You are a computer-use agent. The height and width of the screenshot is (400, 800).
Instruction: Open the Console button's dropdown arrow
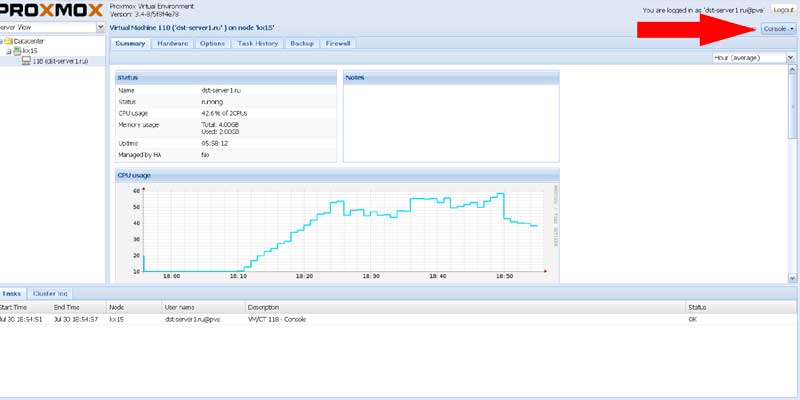tap(792, 29)
